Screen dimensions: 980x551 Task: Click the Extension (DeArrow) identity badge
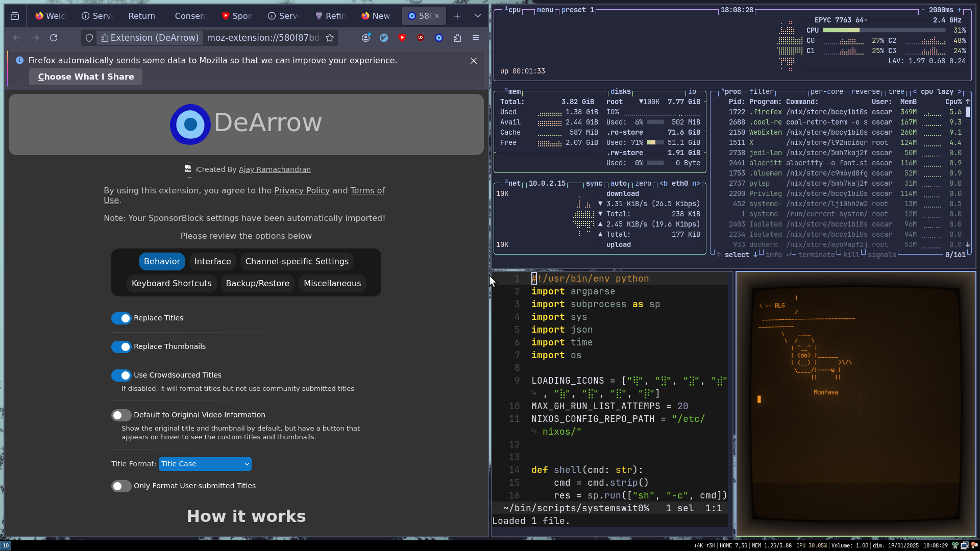pyautogui.click(x=150, y=38)
